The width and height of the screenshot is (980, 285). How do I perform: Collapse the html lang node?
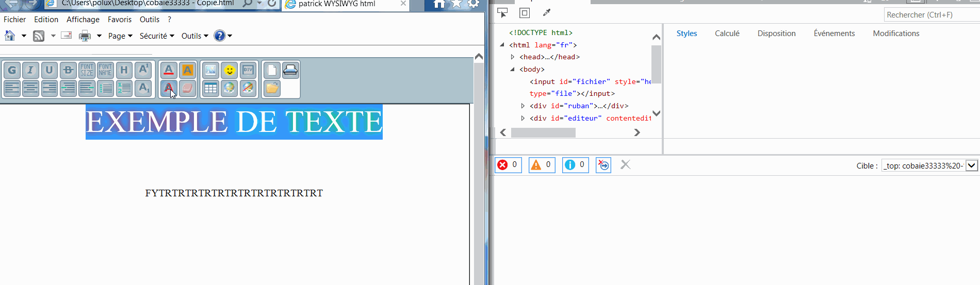[x=502, y=45]
